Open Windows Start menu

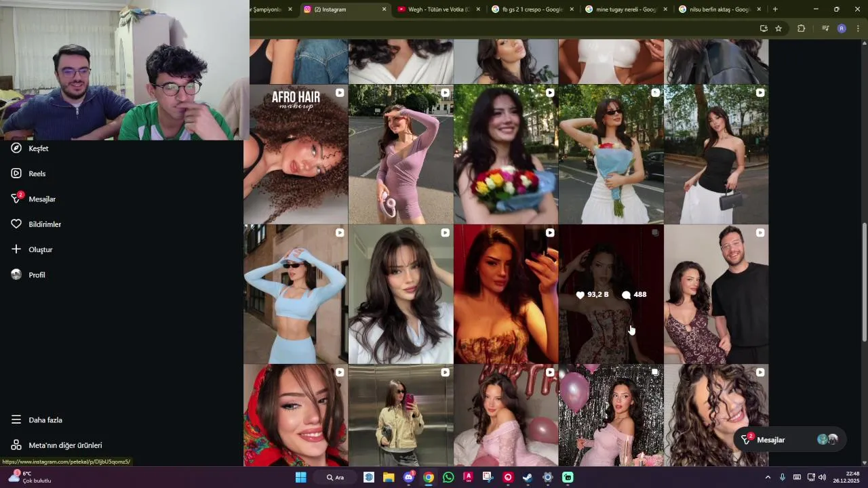click(300, 477)
